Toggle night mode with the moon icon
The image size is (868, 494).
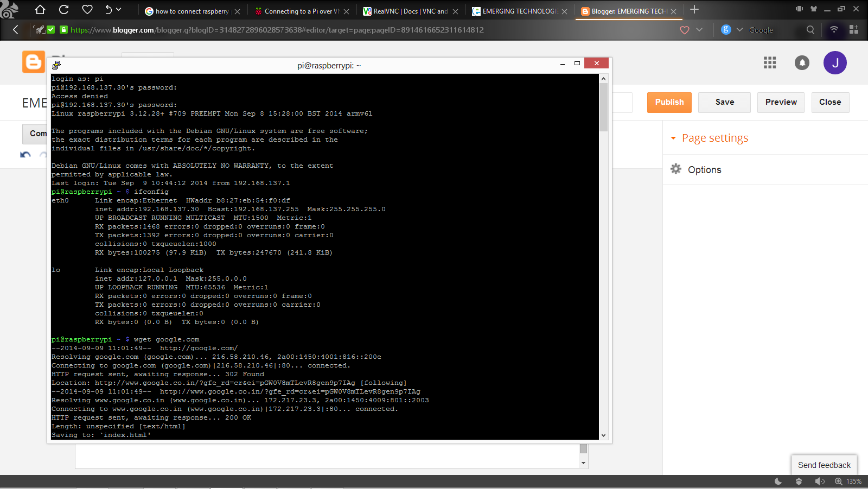click(x=778, y=481)
